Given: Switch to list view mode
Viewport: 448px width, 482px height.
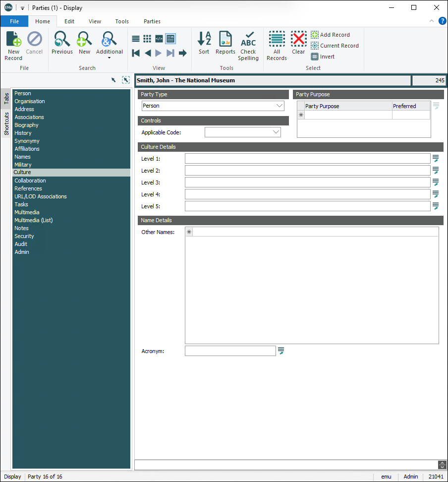Looking at the screenshot, I should (136, 39).
